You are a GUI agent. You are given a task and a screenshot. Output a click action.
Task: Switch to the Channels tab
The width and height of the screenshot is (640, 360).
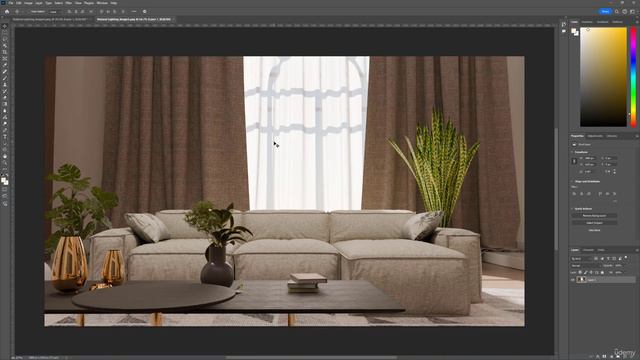coord(588,250)
